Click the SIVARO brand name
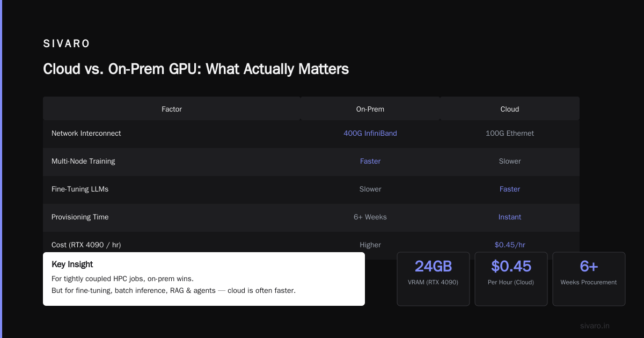Screen dimensions: 644x338 (67, 44)
